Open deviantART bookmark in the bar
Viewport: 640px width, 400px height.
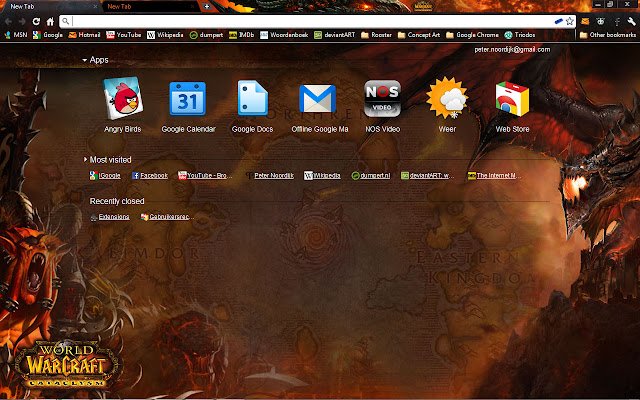coord(335,35)
